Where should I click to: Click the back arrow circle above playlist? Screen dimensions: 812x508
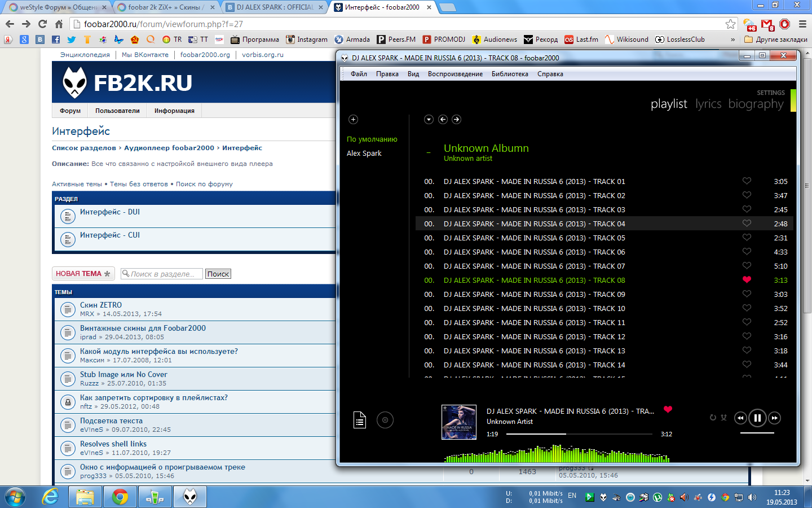[x=443, y=119]
